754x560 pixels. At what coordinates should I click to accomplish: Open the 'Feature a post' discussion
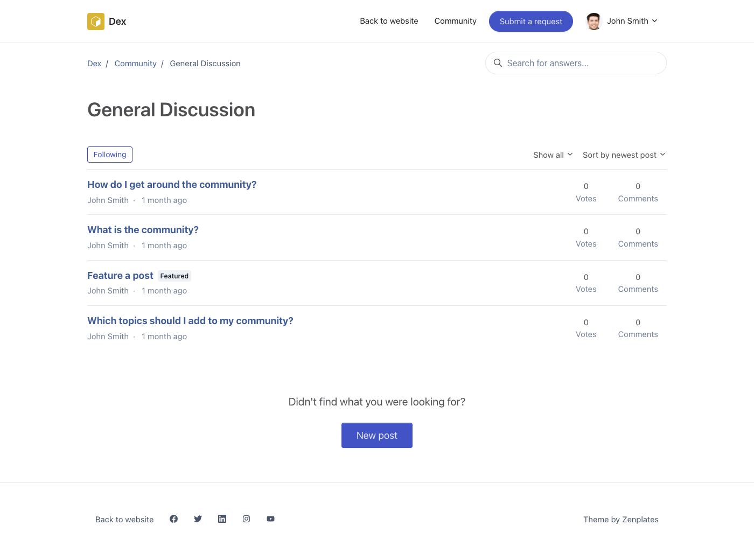click(x=120, y=276)
